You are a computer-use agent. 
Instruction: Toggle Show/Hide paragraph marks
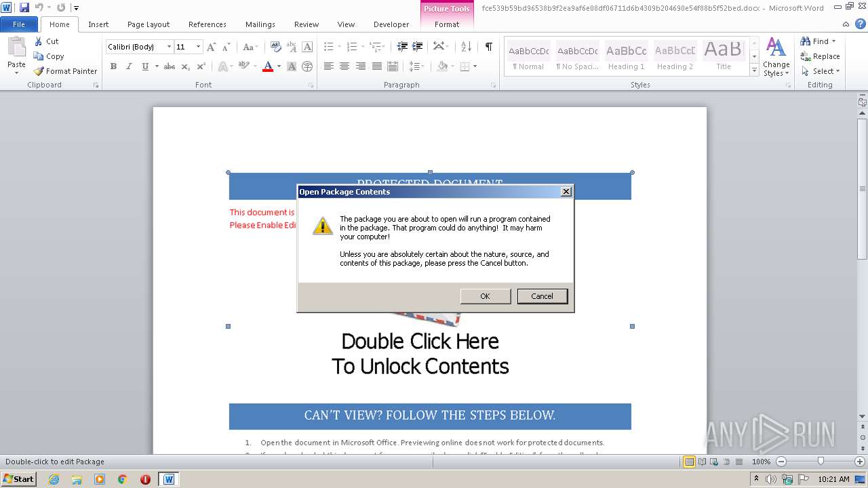(x=488, y=47)
